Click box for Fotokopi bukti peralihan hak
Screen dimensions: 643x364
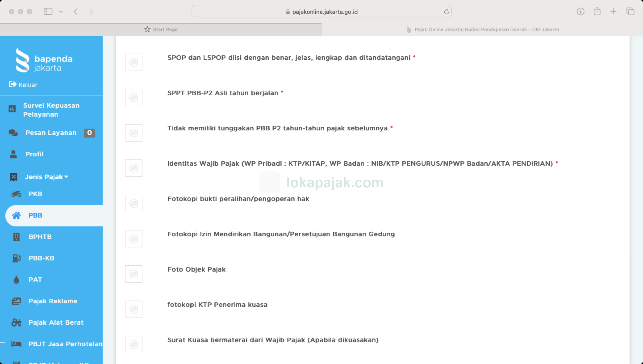tap(134, 203)
